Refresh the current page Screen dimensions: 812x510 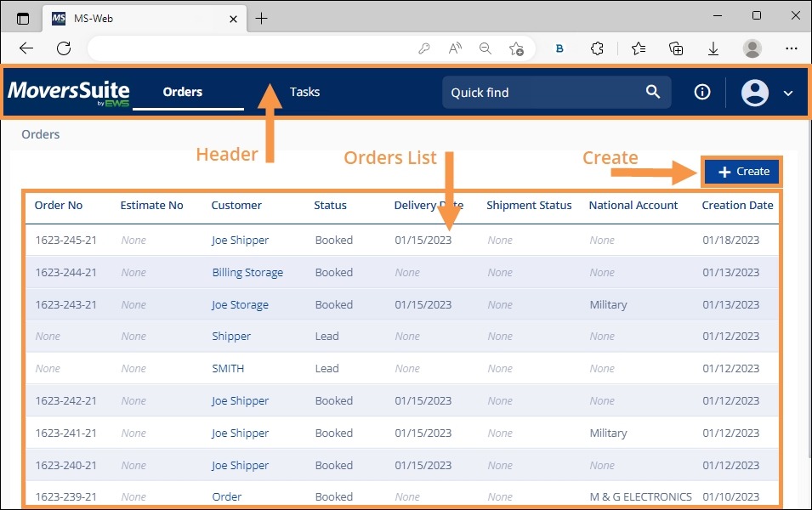pos(63,48)
